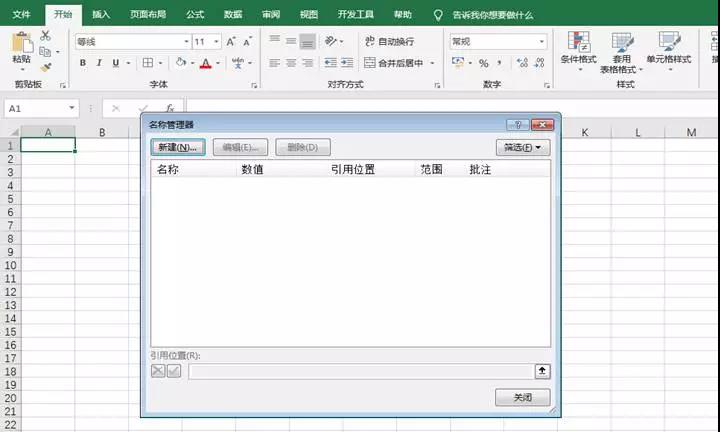Viewport: 720px width, 432px height.
Task: Click the Cut scissors icon
Action: pyautogui.click(x=45, y=35)
